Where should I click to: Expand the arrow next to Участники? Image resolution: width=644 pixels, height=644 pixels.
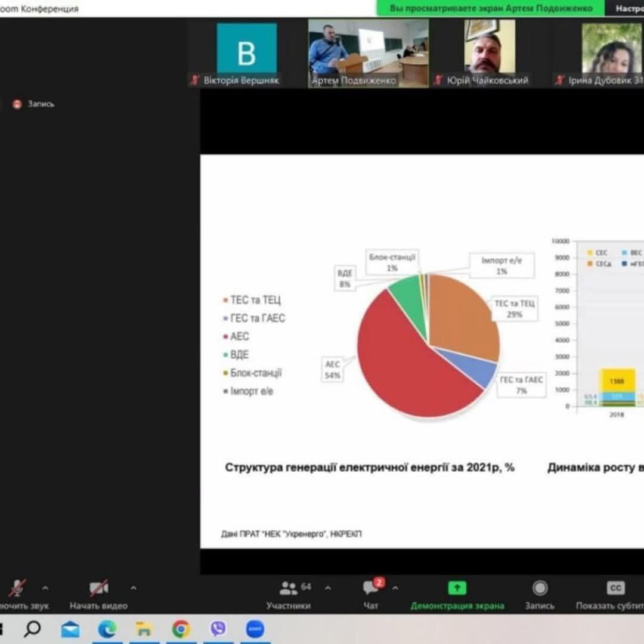tap(327, 588)
